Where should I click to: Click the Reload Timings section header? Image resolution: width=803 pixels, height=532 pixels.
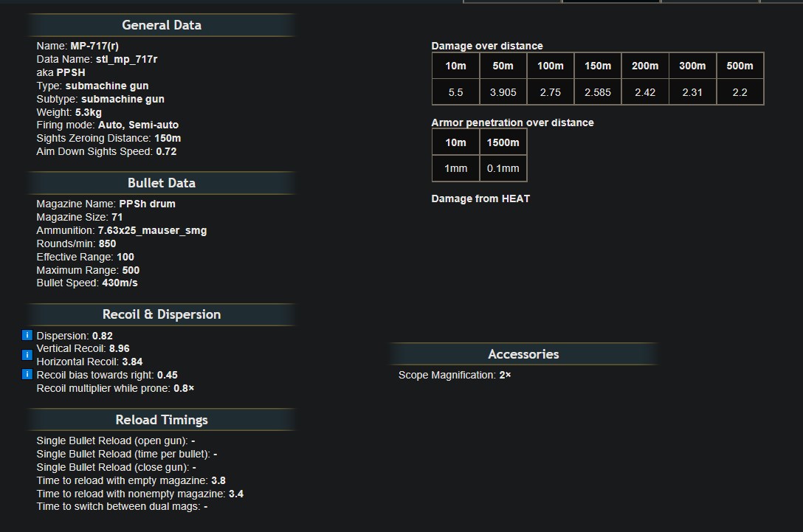161,420
